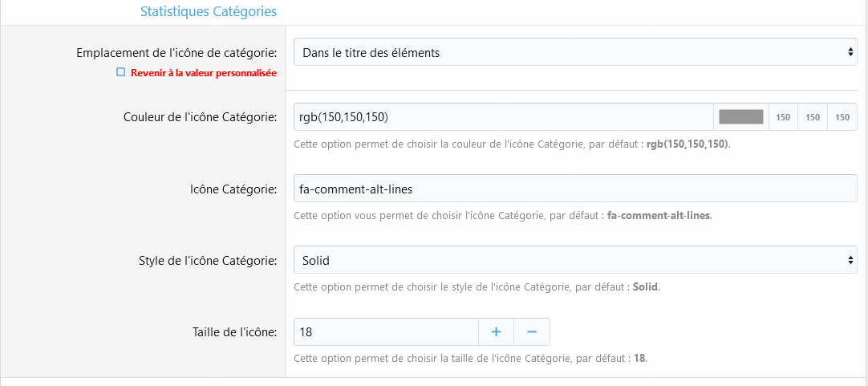Click the 'Couleur de l'icône Catégorie' label

pyautogui.click(x=200, y=117)
